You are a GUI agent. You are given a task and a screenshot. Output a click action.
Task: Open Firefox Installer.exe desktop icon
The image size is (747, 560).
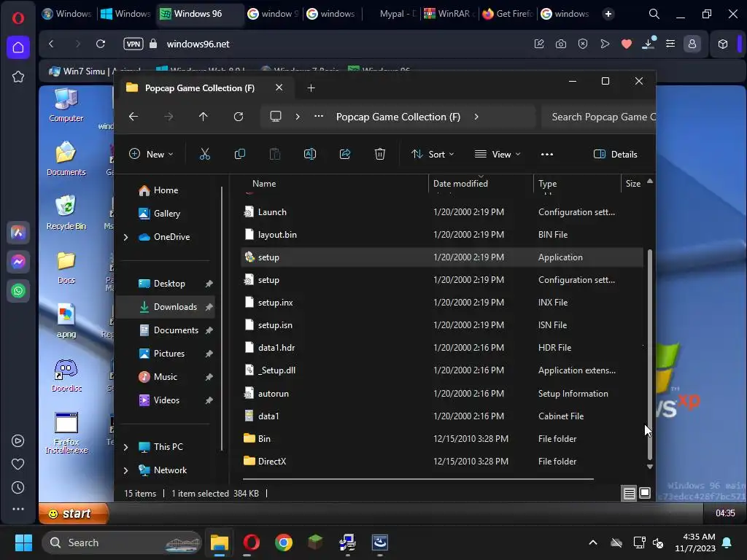point(66,432)
